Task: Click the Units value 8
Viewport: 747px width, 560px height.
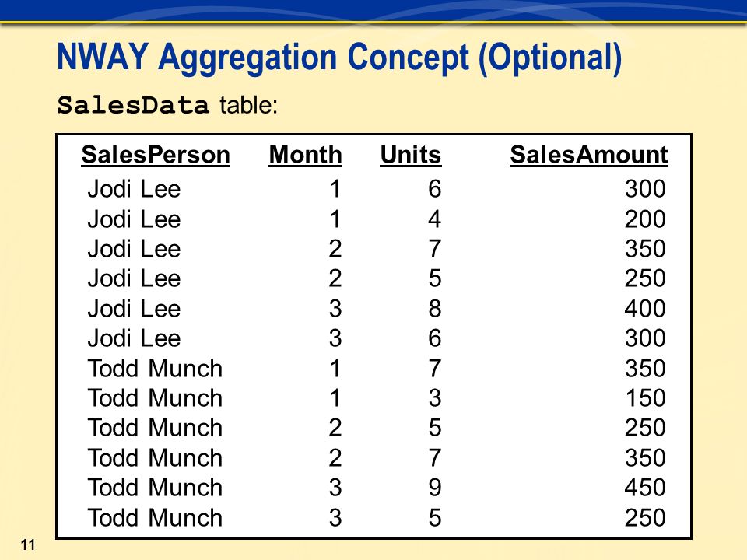Action: click(x=434, y=309)
